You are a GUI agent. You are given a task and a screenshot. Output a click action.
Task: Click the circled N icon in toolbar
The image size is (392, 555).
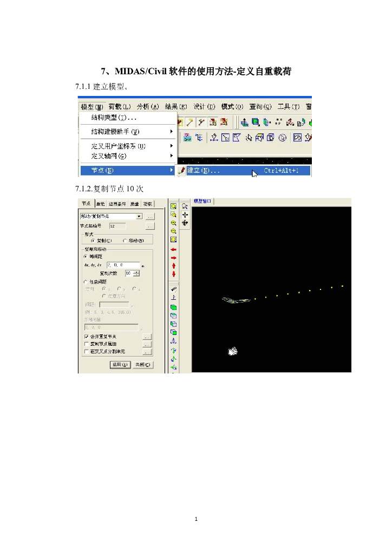pos(283,138)
